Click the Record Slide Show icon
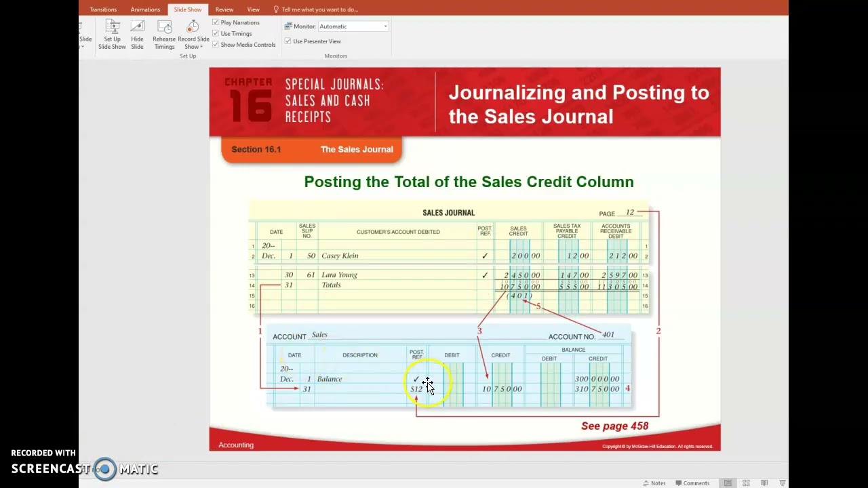This screenshot has height=488, width=868. point(193,27)
